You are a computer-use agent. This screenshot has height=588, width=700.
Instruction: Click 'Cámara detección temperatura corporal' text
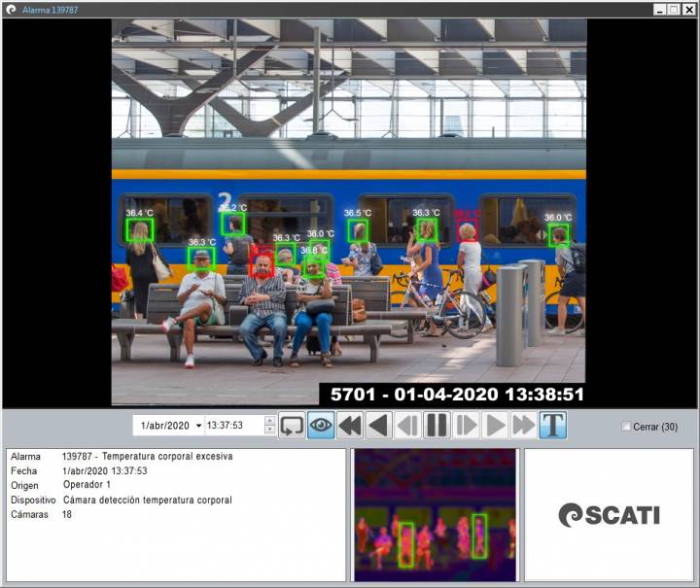coord(148,501)
